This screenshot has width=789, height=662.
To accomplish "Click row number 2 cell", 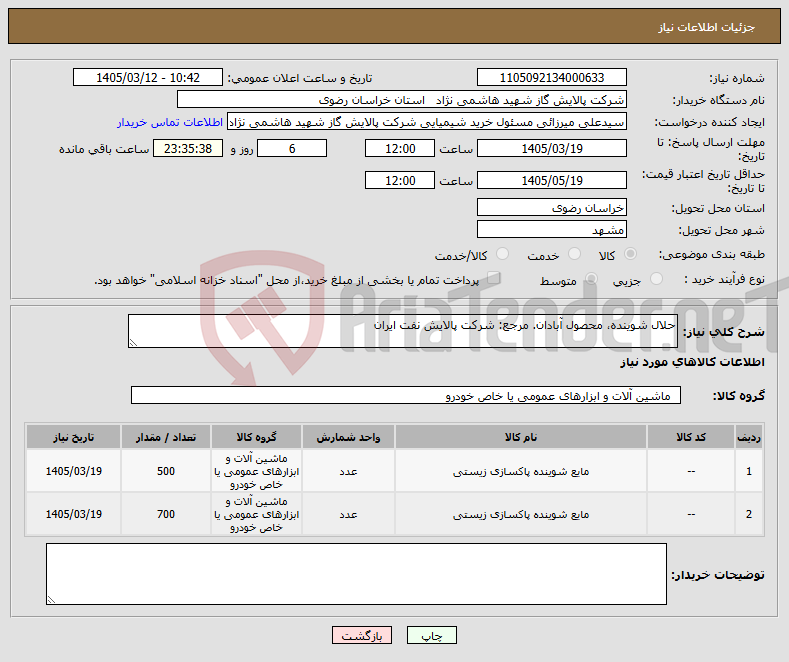I will pos(749,514).
